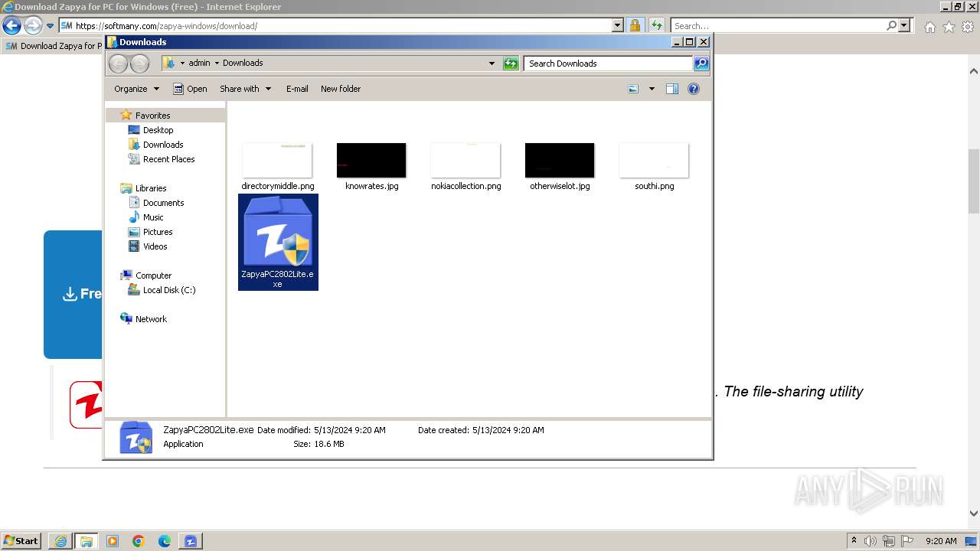Switch to Download Zapya browser tab
The height and width of the screenshot is (551, 980).
click(x=52, y=46)
